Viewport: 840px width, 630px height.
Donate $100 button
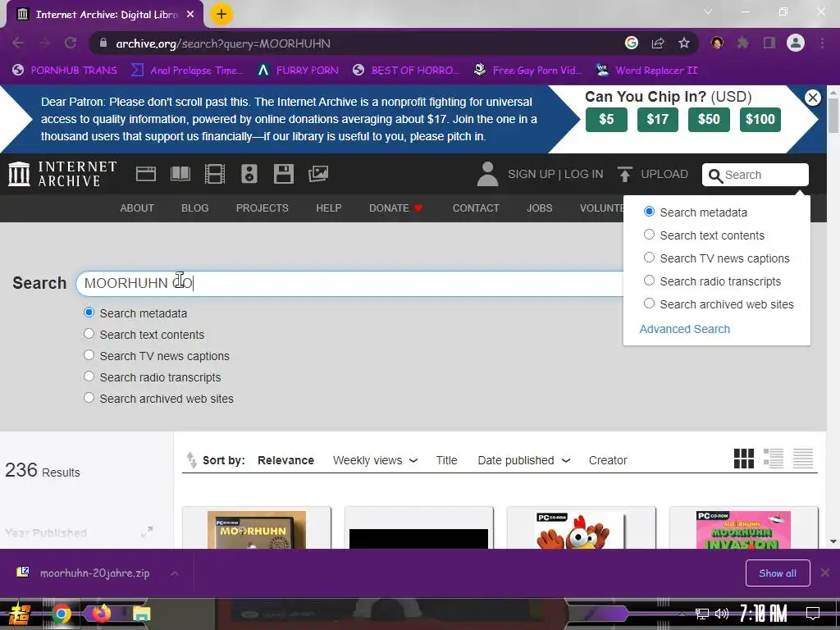click(760, 120)
